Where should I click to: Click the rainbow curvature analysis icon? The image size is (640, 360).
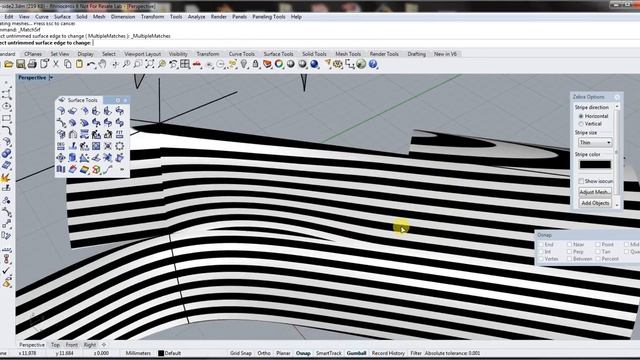coord(84,169)
